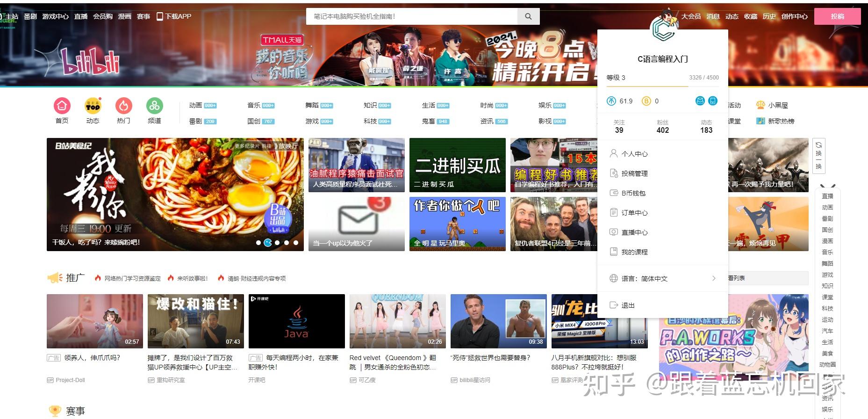The image size is (868, 419).
Task: Select the last carousel dot
Action: (x=296, y=243)
